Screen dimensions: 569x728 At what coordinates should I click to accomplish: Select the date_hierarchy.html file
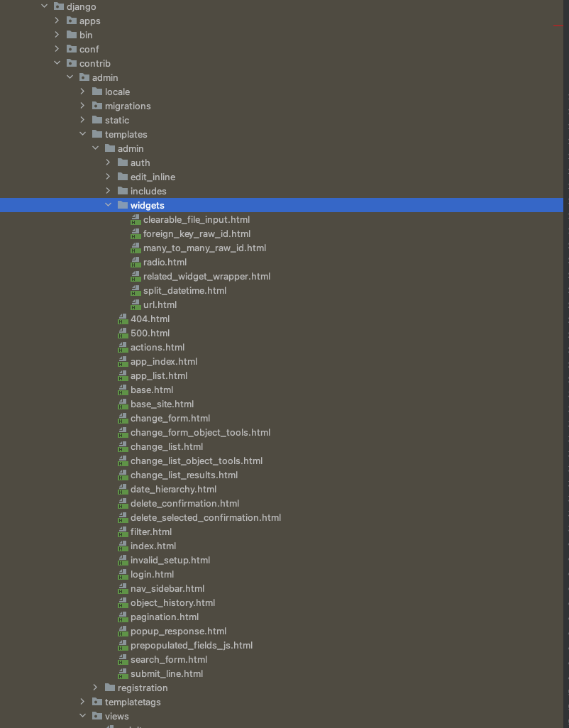tap(174, 490)
